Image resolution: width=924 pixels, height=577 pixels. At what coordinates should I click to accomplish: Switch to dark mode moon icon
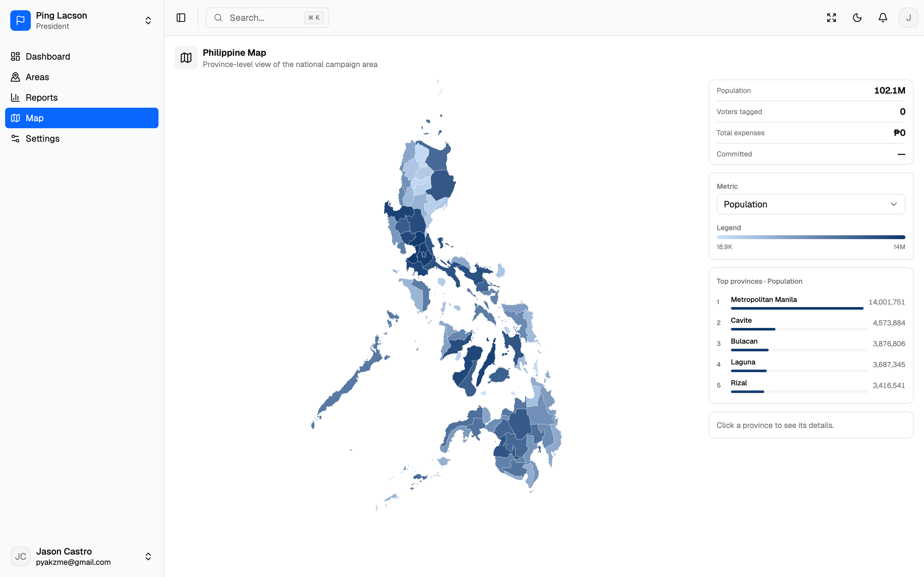857,18
